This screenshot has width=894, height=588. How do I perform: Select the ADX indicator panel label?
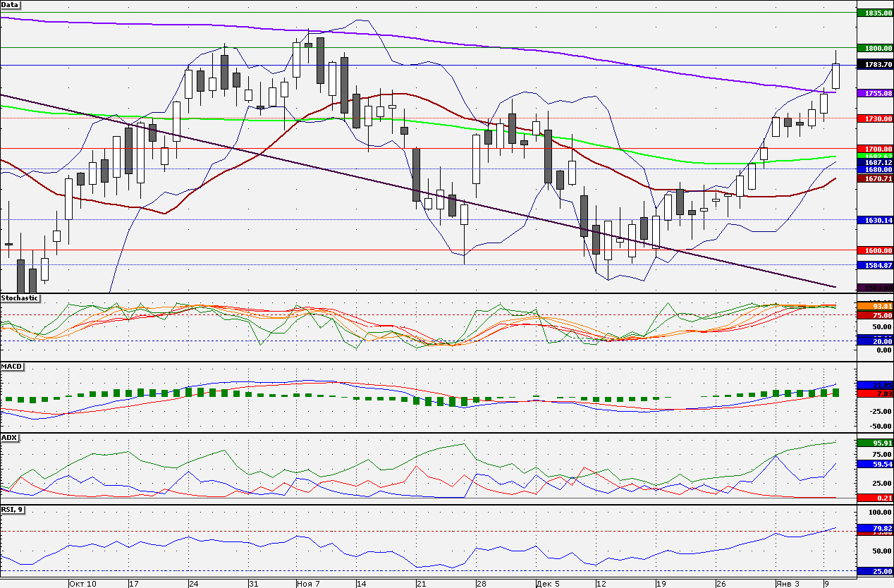pos(9,438)
